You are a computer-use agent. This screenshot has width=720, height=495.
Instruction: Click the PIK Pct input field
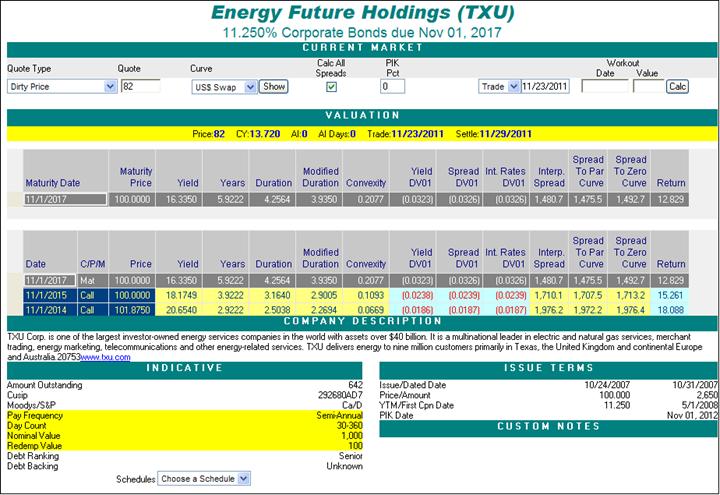click(392, 86)
